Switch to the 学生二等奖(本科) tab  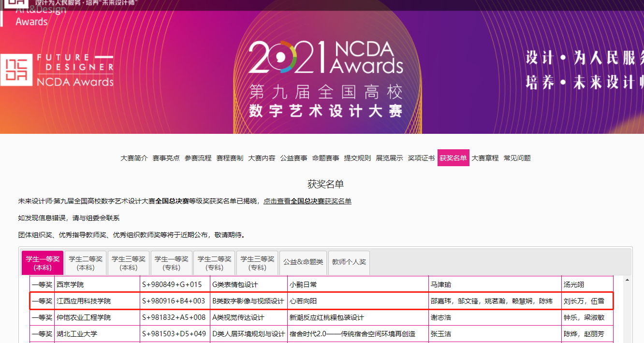click(86, 263)
